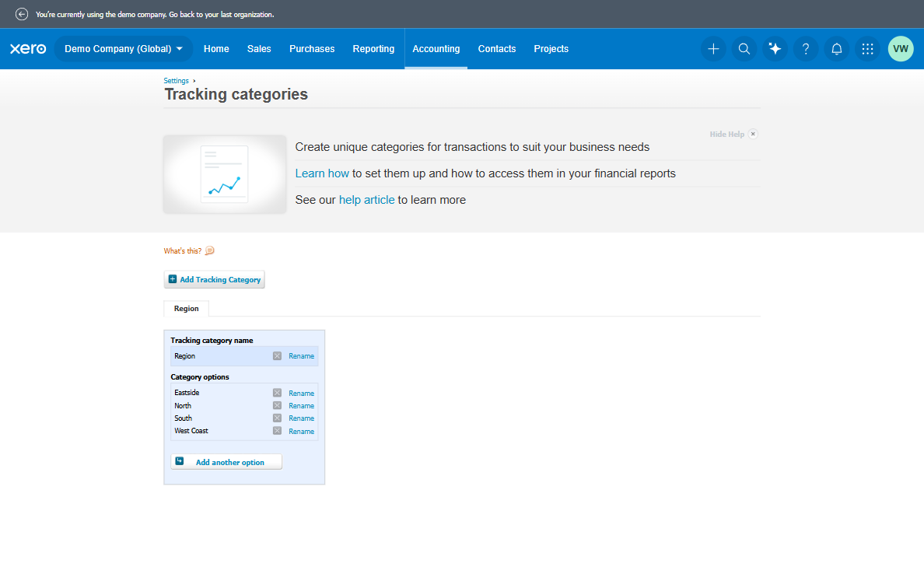
Task: Open the AI sparkle assistant icon
Action: point(775,49)
